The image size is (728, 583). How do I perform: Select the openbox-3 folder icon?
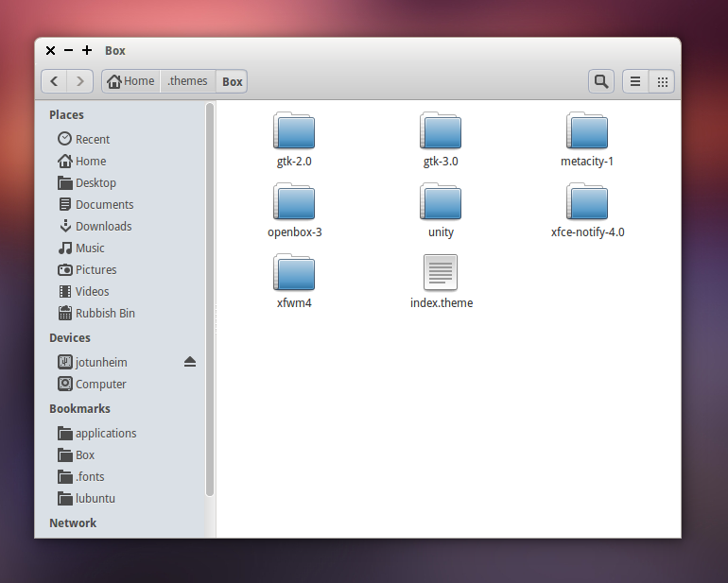[x=294, y=201]
